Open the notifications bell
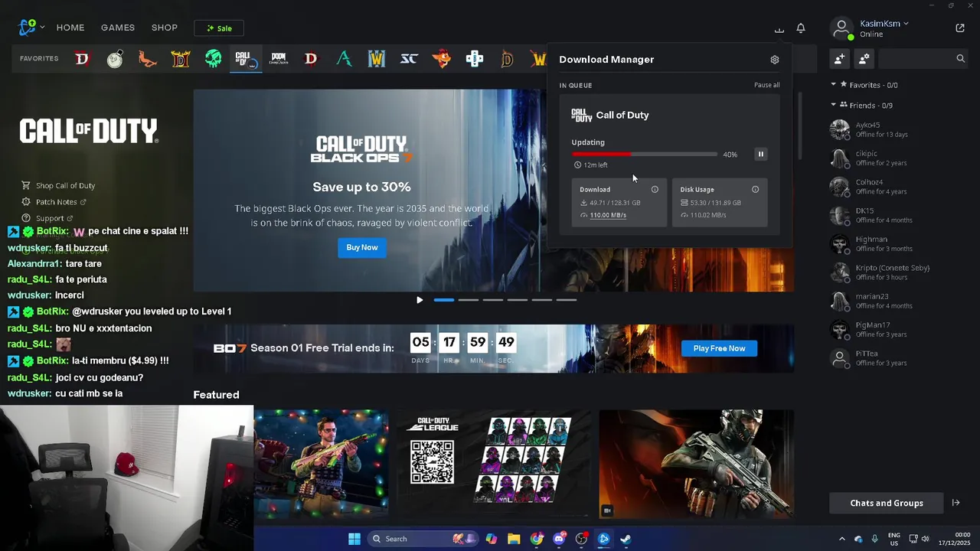This screenshot has height=551, width=980. click(801, 28)
